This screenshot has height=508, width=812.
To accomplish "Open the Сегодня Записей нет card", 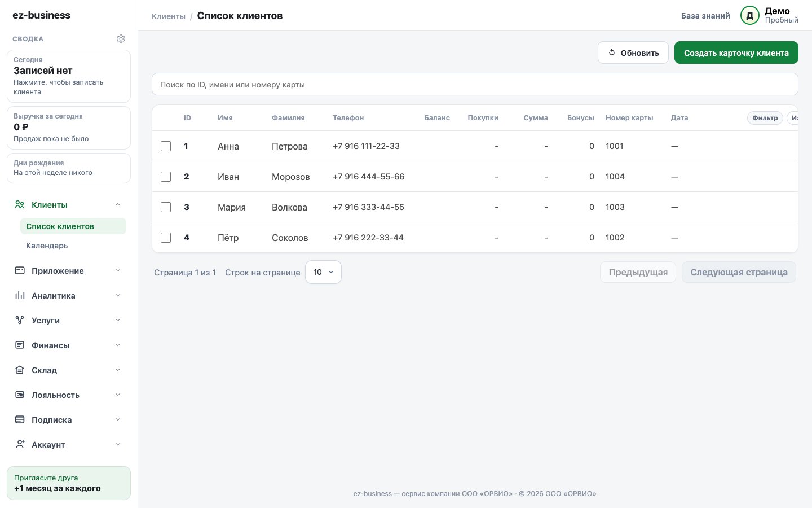I will click(69, 76).
